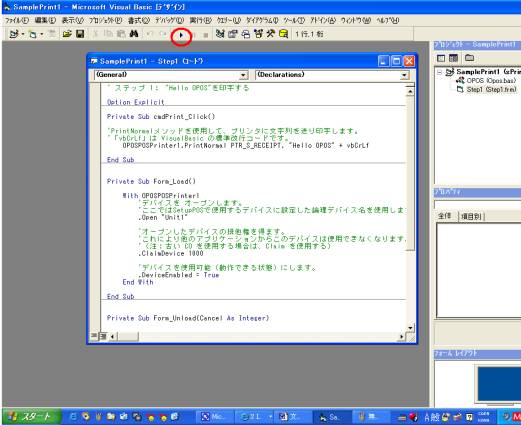521x425 pixels.
Task: Click the Internet Explorer quick launch icon
Action: tap(73, 416)
